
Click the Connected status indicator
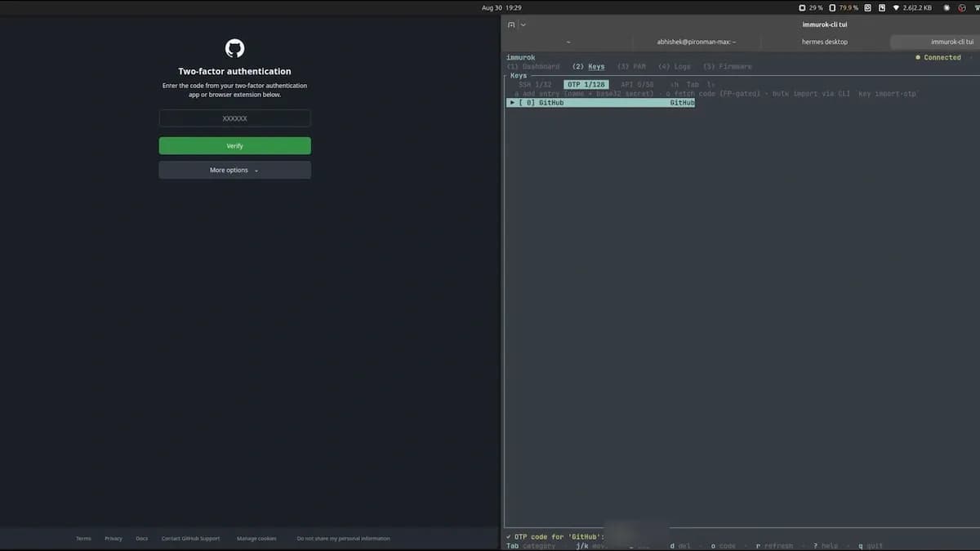point(938,57)
